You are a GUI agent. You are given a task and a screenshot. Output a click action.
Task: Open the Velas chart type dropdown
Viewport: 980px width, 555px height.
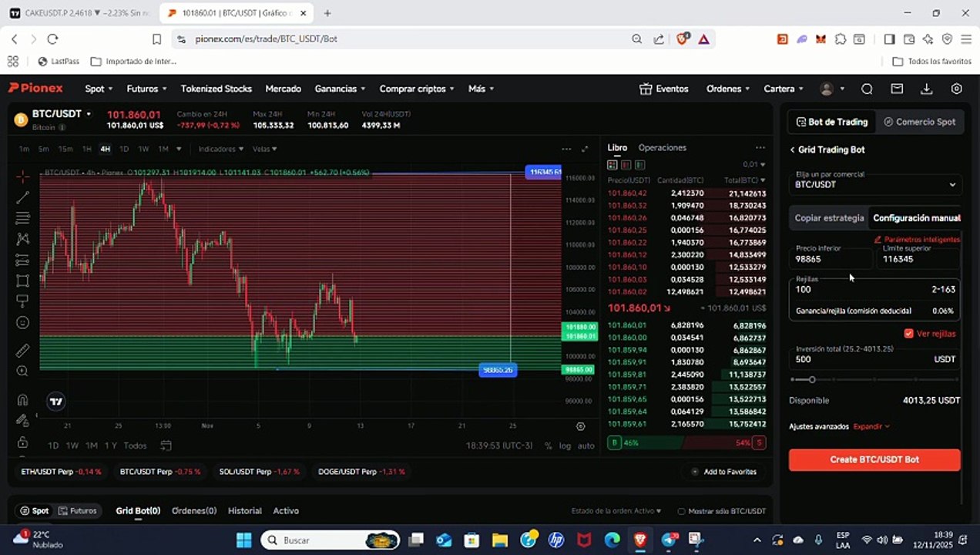(x=265, y=149)
